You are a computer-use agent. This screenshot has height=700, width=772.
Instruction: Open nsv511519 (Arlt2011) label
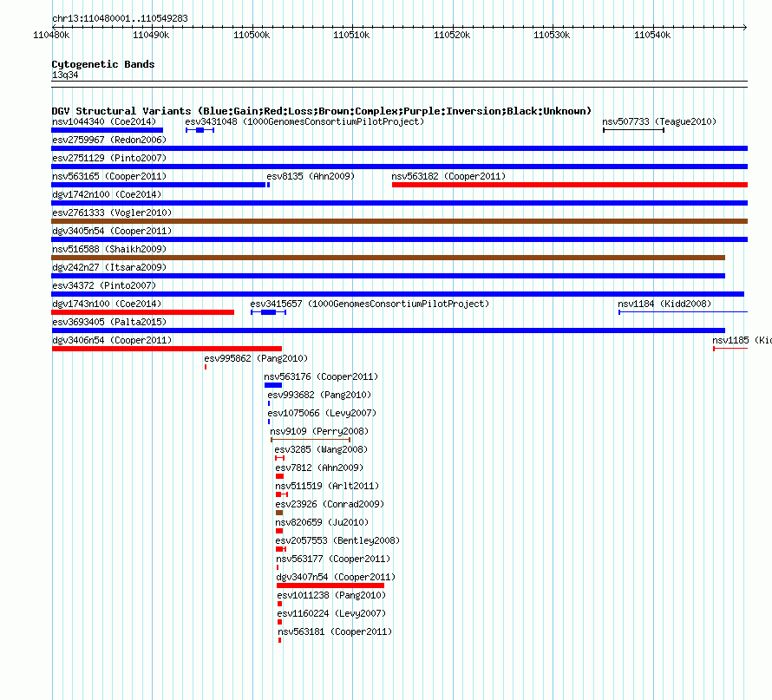[x=327, y=486]
